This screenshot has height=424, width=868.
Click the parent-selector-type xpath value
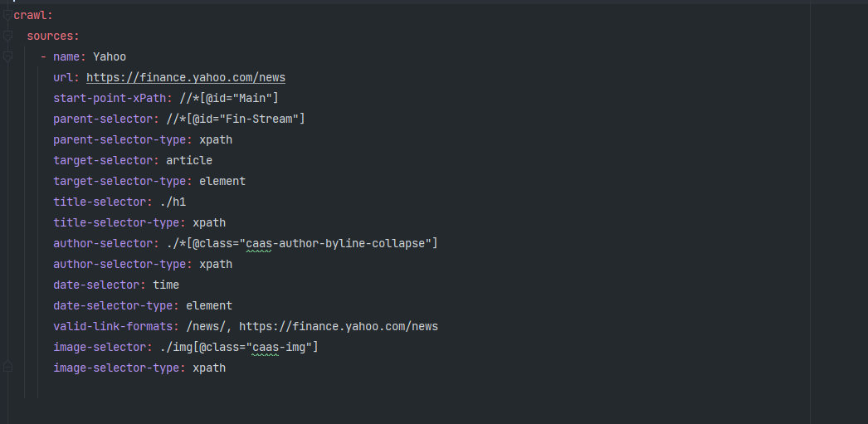pyautogui.click(x=216, y=139)
